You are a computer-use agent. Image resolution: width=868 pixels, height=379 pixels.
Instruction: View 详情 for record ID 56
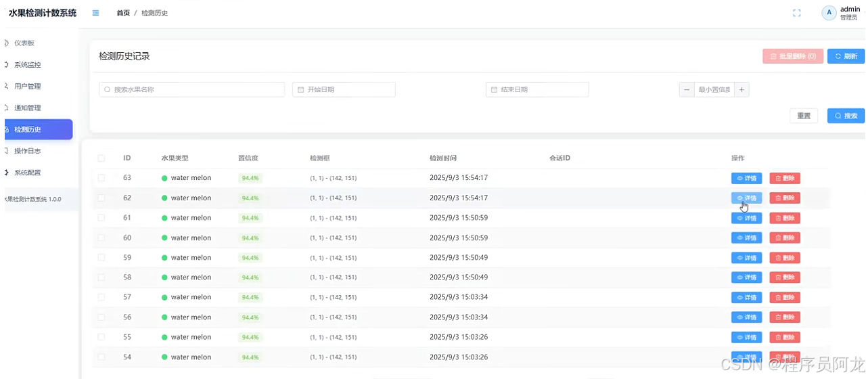tap(746, 317)
